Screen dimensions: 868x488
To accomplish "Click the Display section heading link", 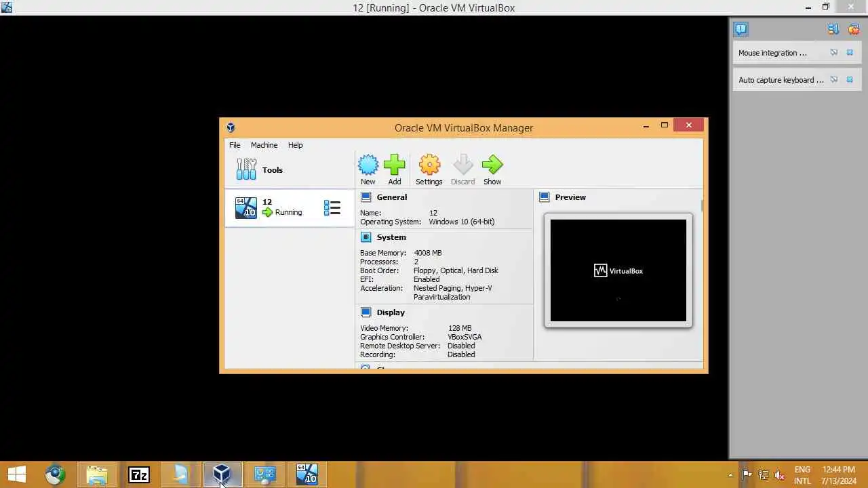I will pyautogui.click(x=391, y=312).
